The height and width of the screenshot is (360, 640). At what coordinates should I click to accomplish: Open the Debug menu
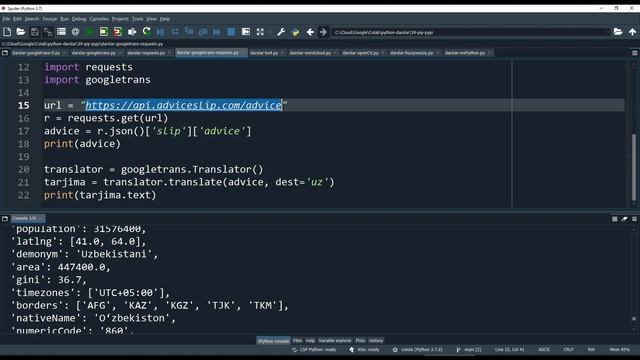pyautogui.click(x=79, y=19)
